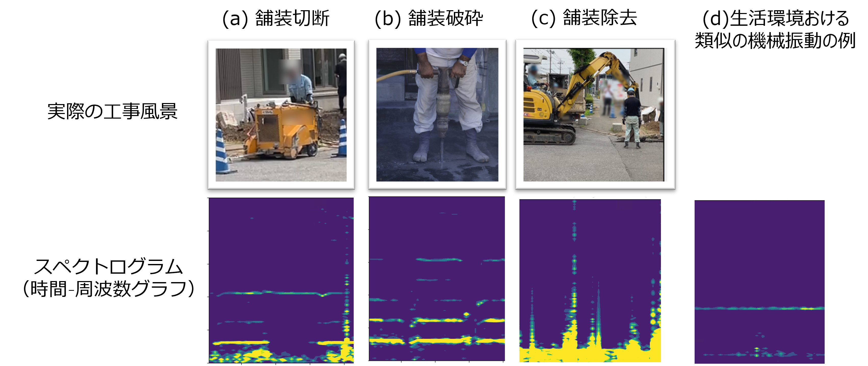Select the spectrogram under pavement cutting (a)

(281, 280)
